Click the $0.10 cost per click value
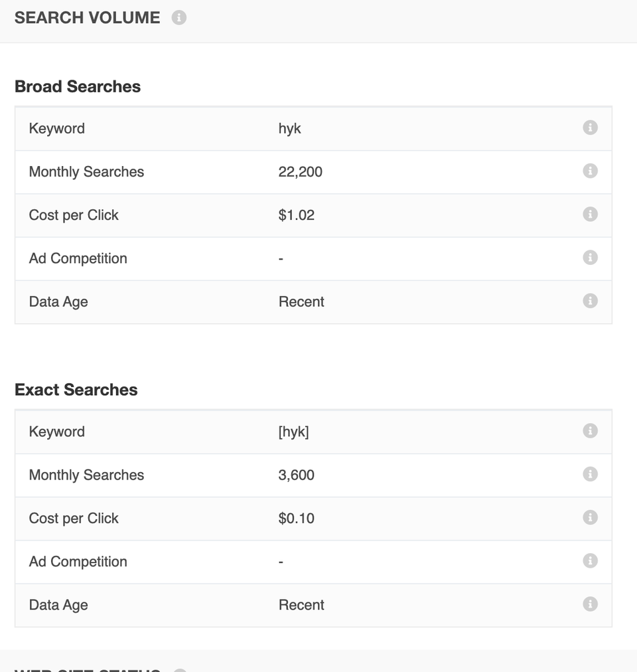637x672 pixels. (297, 518)
